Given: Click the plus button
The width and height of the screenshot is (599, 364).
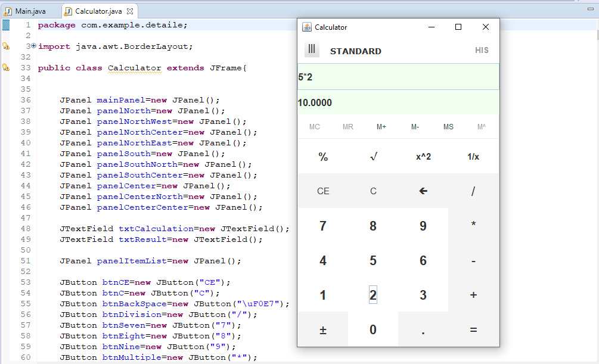Looking at the screenshot, I should pos(473,295).
